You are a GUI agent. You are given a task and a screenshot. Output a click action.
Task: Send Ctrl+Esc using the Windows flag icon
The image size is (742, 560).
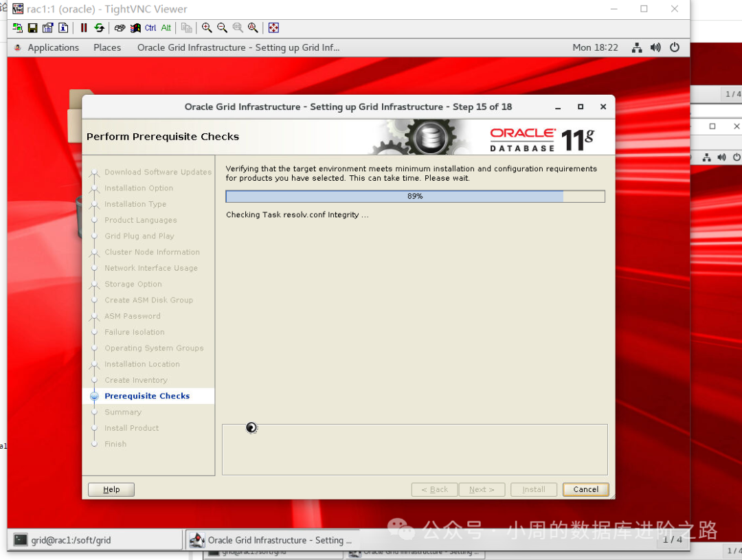tap(135, 28)
